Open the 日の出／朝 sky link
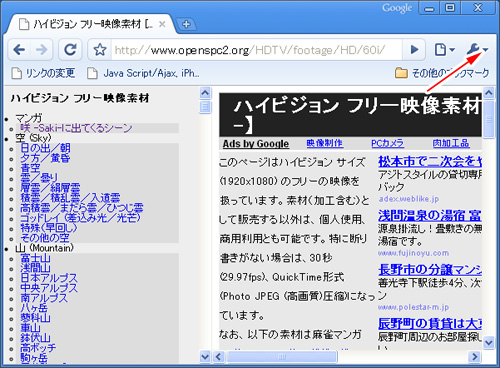The width and height of the screenshot is (500, 368). 45,148
